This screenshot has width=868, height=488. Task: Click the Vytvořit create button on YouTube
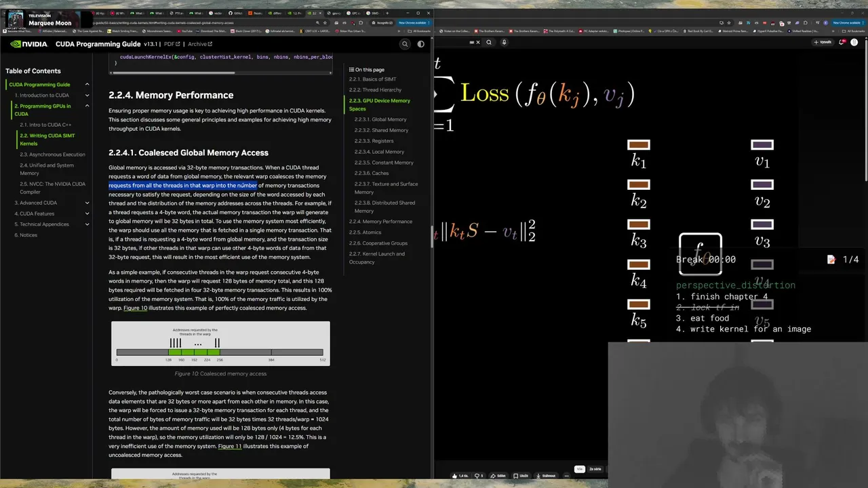[823, 42]
